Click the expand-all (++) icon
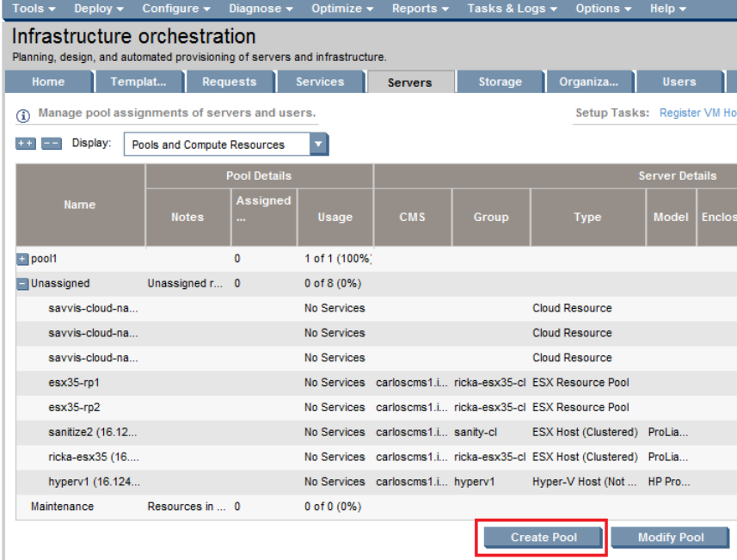 click(x=26, y=145)
